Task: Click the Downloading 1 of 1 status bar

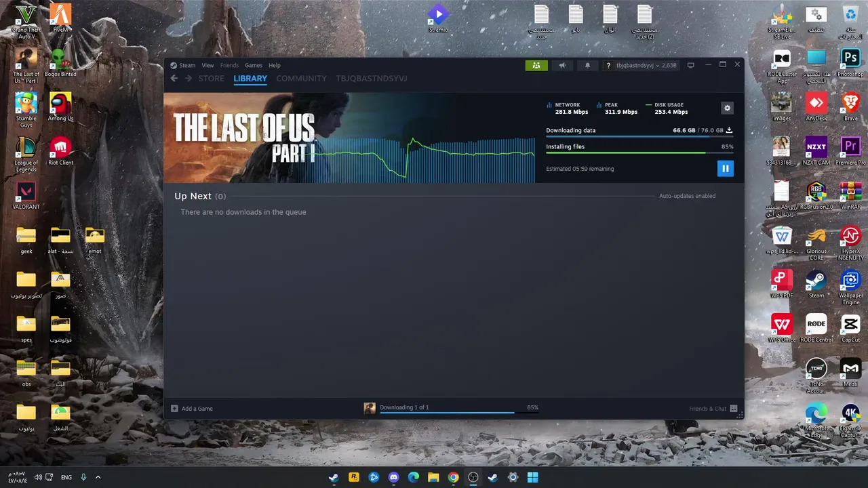Action: (x=404, y=407)
